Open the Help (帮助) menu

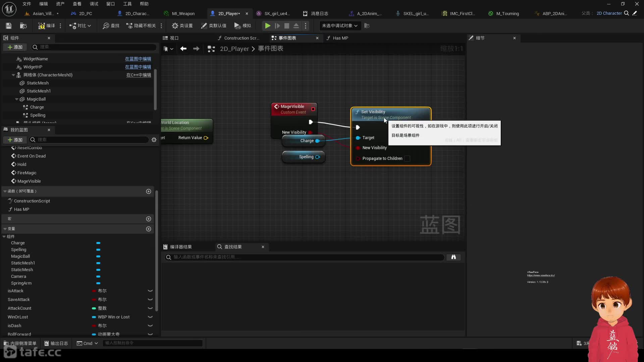144,4
